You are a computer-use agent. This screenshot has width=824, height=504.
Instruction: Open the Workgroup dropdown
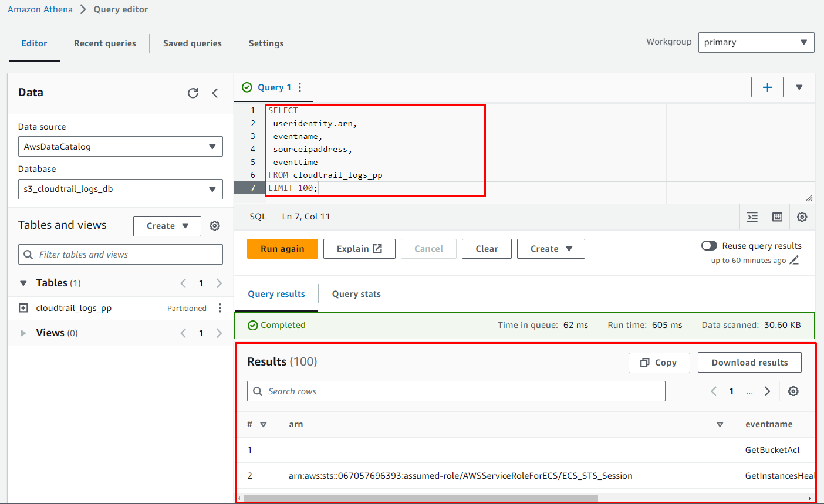click(x=756, y=42)
